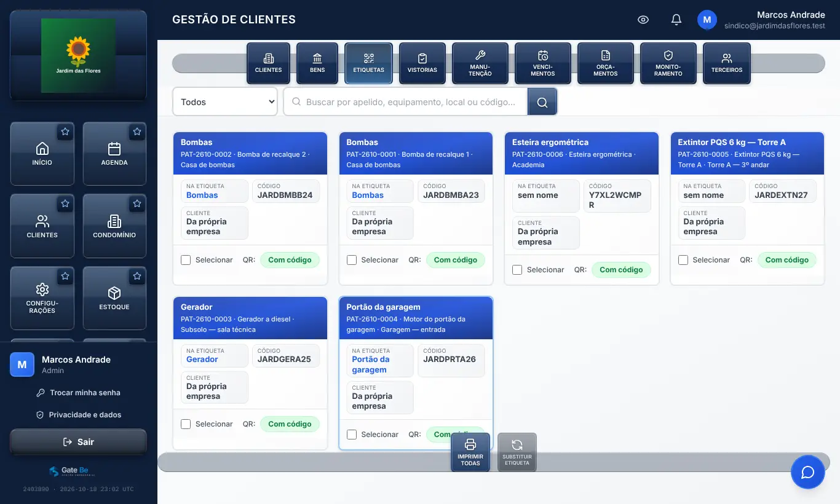Open the Vistorias tab
This screenshot has height=504, width=840.
(x=422, y=63)
